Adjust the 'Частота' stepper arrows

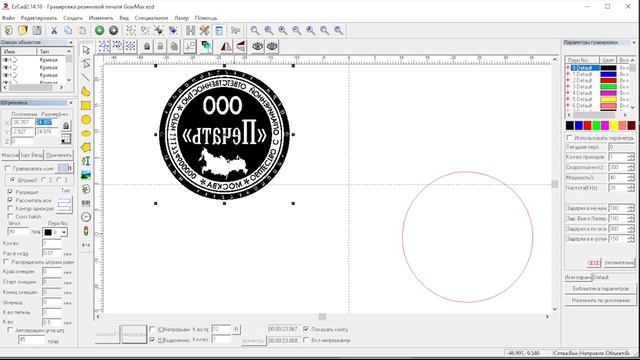[631, 188]
